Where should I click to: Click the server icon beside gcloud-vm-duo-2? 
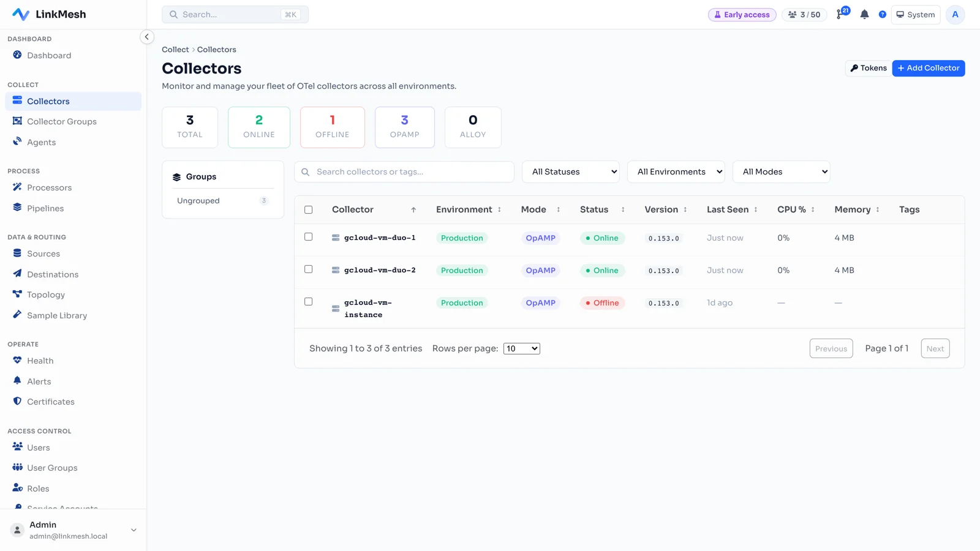coord(336,270)
